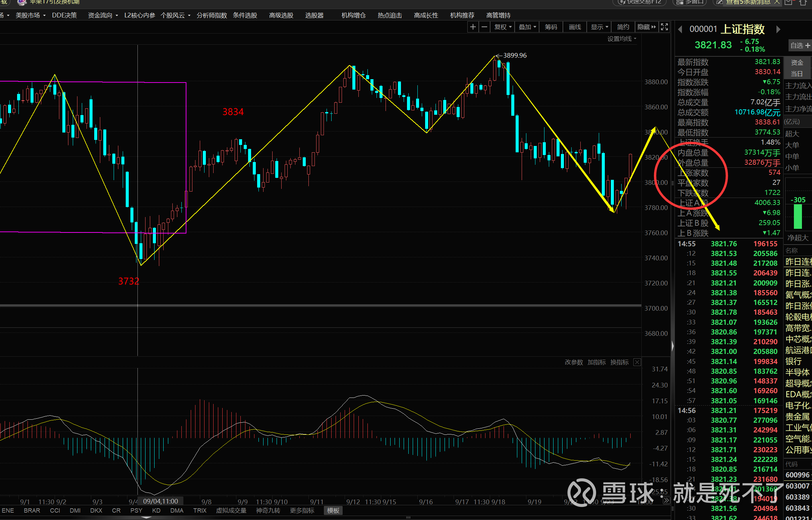Switch to the TRIX indicator tab

pyautogui.click(x=200, y=511)
